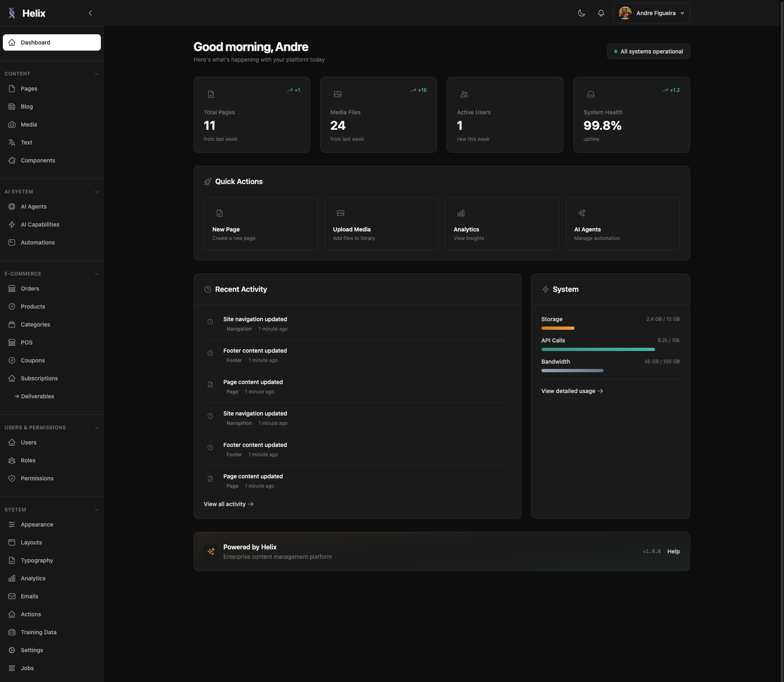Click the Roles people icon
The width and height of the screenshot is (784, 682).
[x=12, y=460]
